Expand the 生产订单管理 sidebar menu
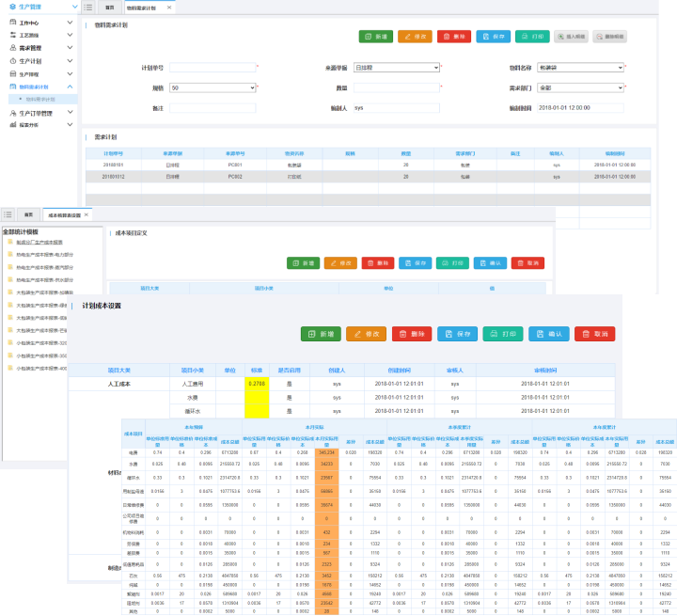The image size is (677, 616). click(x=36, y=113)
